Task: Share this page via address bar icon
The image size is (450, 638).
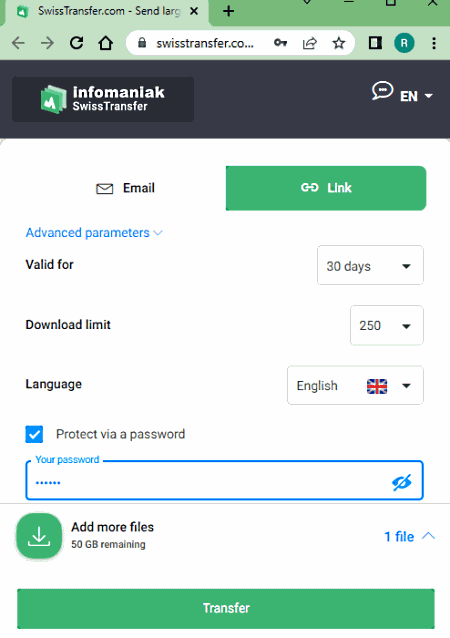Action: click(310, 43)
